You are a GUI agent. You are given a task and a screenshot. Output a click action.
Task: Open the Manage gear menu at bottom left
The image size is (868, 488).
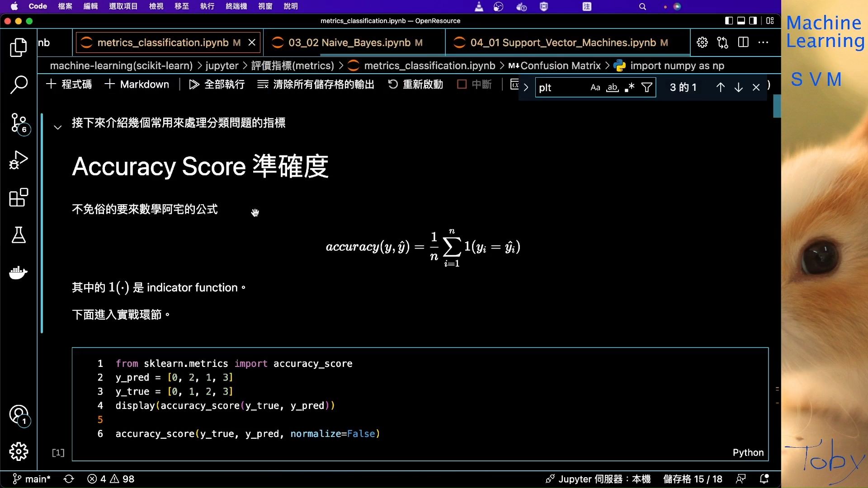19,451
